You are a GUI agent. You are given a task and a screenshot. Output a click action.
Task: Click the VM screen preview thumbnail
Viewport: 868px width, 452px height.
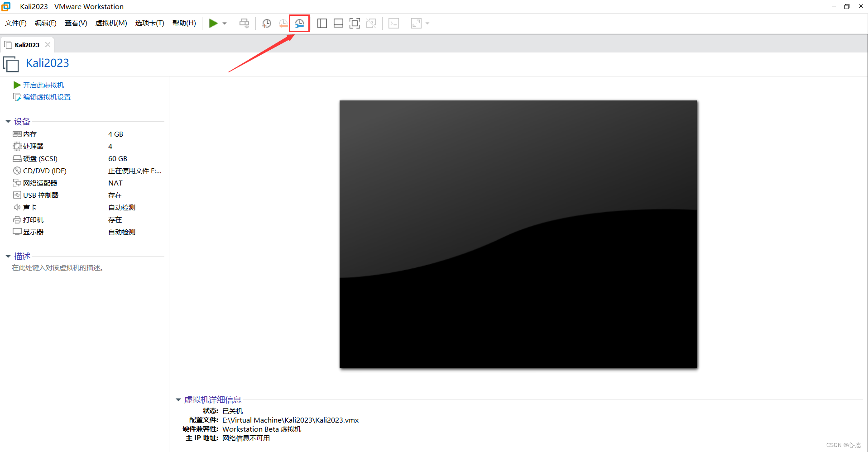coord(518,234)
